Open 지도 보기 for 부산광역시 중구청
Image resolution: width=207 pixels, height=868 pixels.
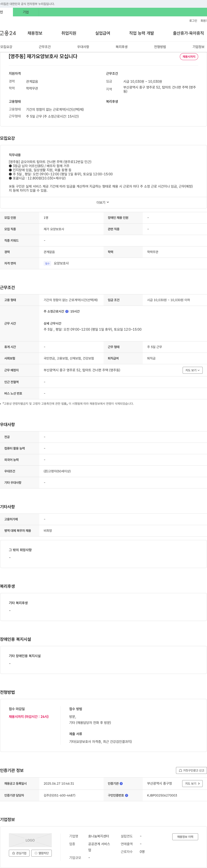(x=193, y=783)
